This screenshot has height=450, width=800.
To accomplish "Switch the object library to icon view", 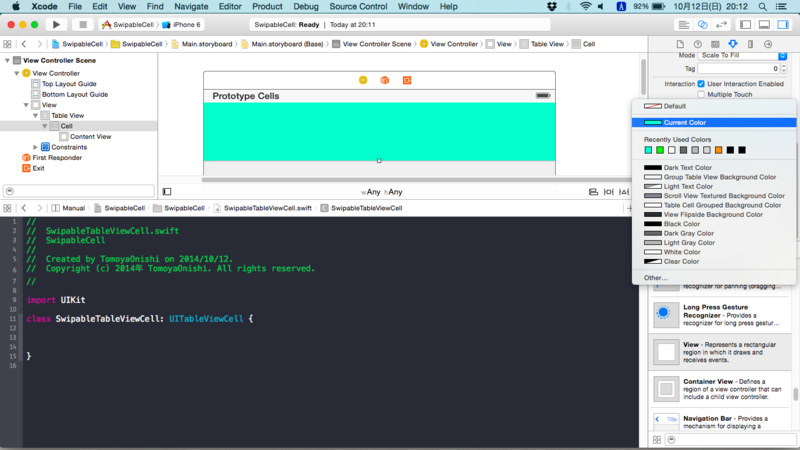I will point(657,440).
